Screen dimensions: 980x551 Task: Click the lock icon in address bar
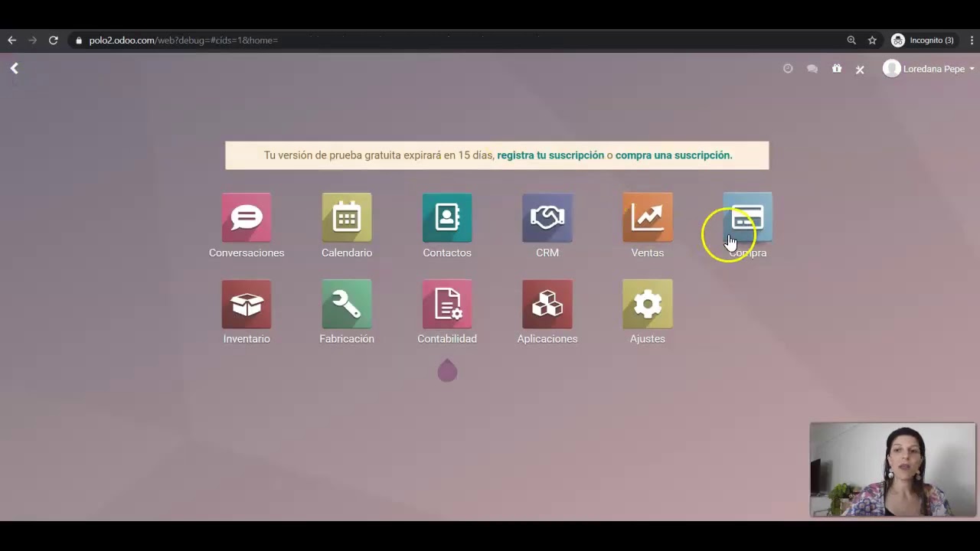tap(78, 41)
